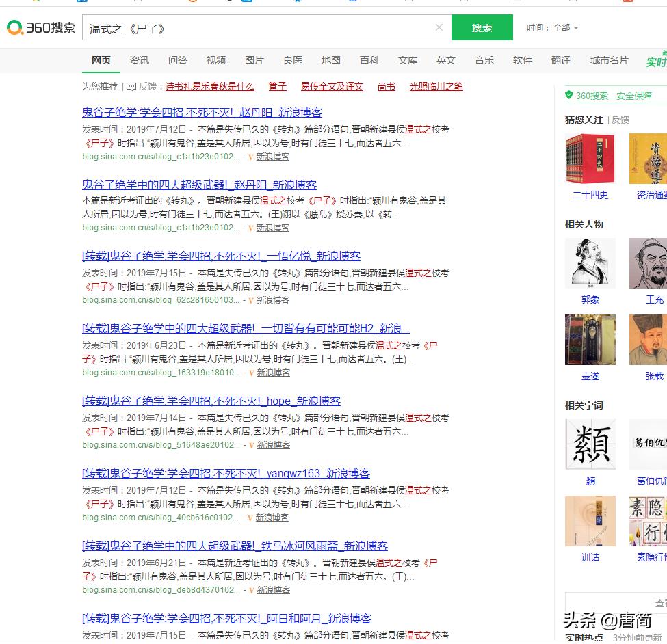The image size is (667, 644).
Task: Click the 二十四史 book set thumbnail
Action: point(590,159)
